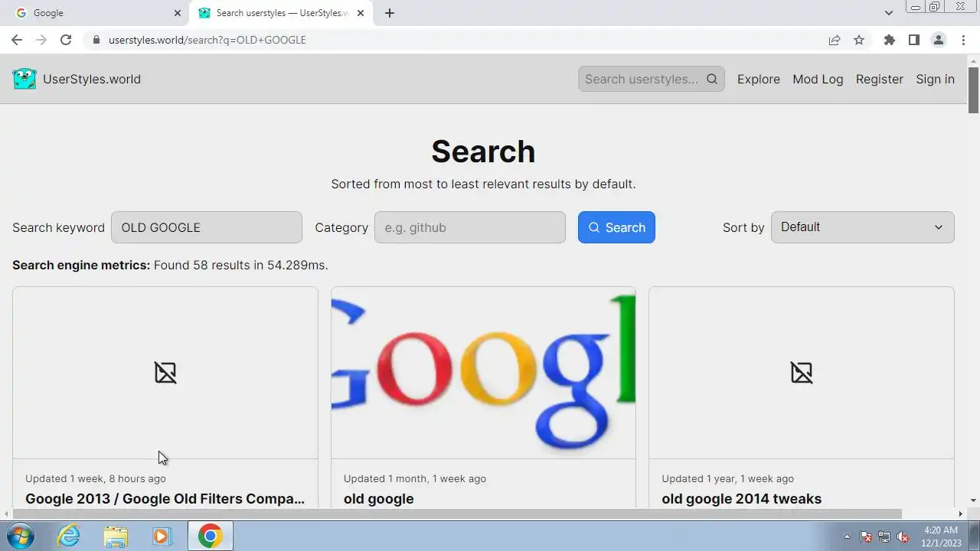Click the horizontal scrollbar thumb
Screen dimensions: 980x551
click(457, 514)
